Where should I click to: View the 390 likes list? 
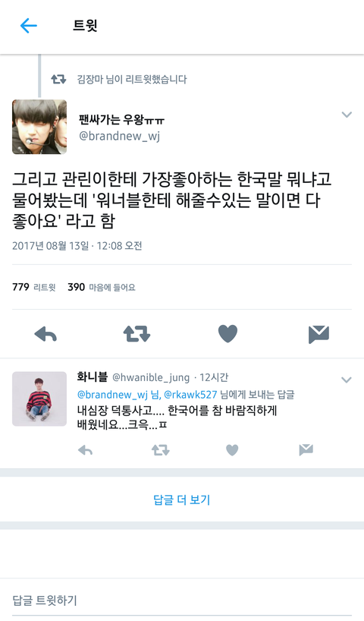[102, 287]
